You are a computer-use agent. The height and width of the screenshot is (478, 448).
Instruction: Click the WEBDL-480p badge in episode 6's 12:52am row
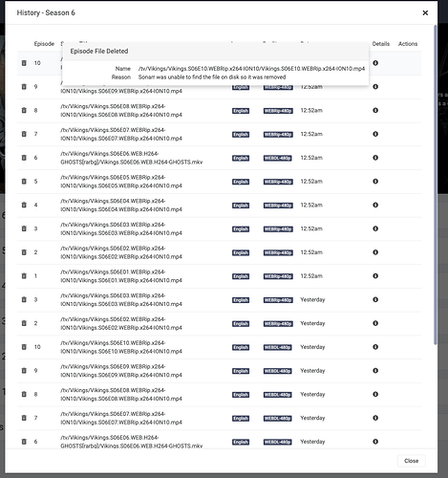(278, 158)
